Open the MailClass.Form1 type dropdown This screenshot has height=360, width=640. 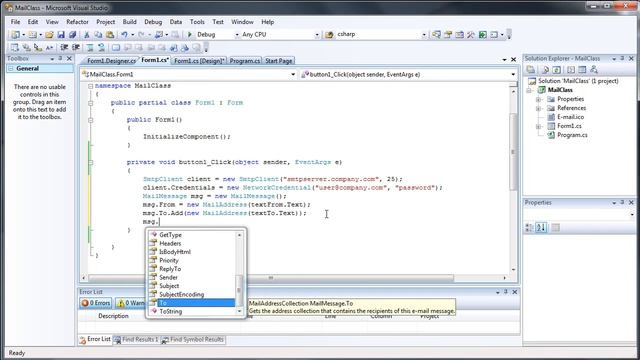pos(293,74)
